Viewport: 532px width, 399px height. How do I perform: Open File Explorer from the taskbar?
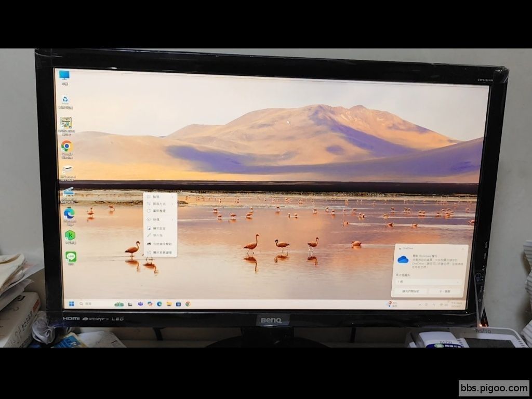169,303
